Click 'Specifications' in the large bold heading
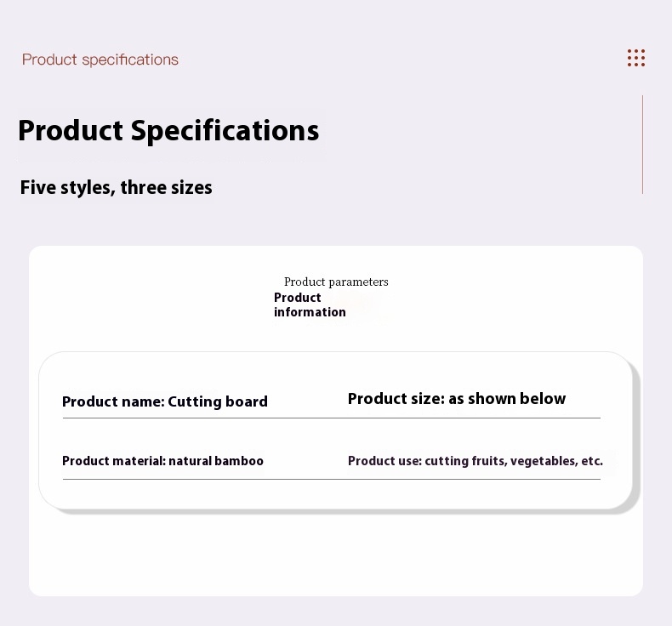This screenshot has width=672, height=626. tap(225, 131)
